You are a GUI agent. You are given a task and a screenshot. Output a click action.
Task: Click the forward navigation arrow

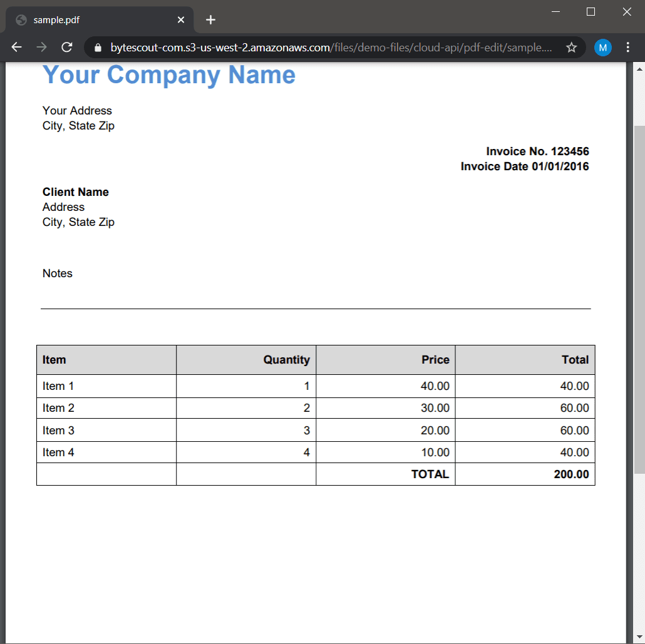(41, 47)
